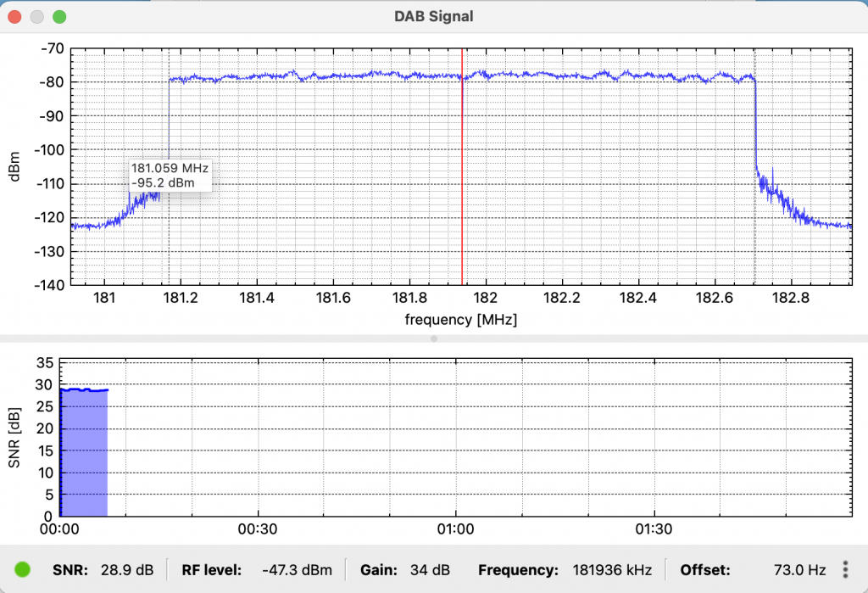The width and height of the screenshot is (868, 593).
Task: Click the 181.059 MHz marker tooltip
Action: (x=169, y=175)
